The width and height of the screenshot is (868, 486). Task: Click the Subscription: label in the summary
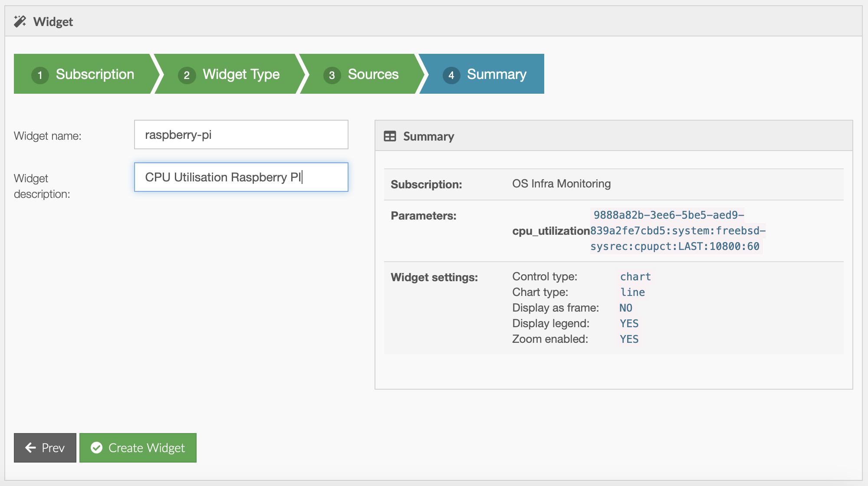426,184
